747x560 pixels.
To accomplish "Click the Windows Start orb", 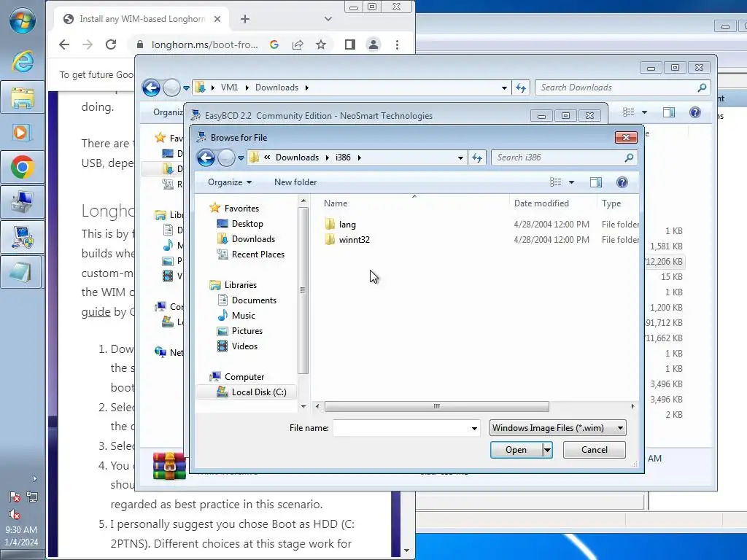I will (23, 22).
